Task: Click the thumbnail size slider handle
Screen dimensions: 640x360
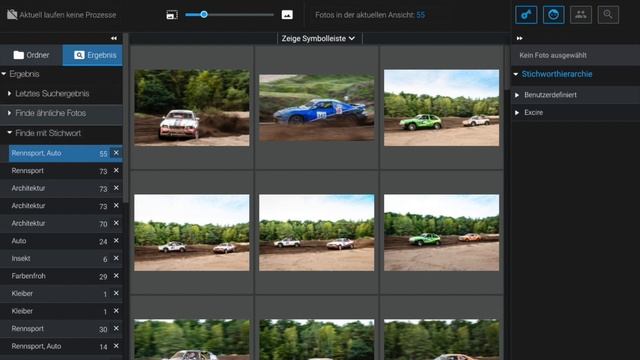Action: (204, 15)
